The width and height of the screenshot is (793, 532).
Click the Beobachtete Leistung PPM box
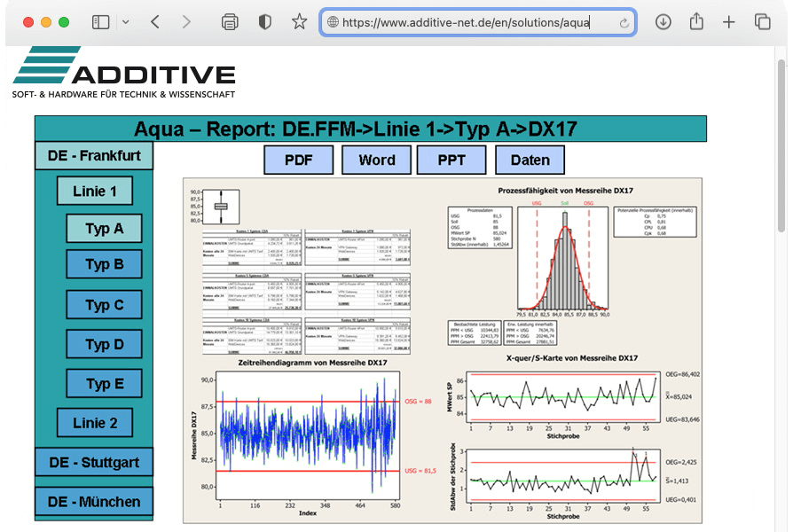tap(475, 332)
